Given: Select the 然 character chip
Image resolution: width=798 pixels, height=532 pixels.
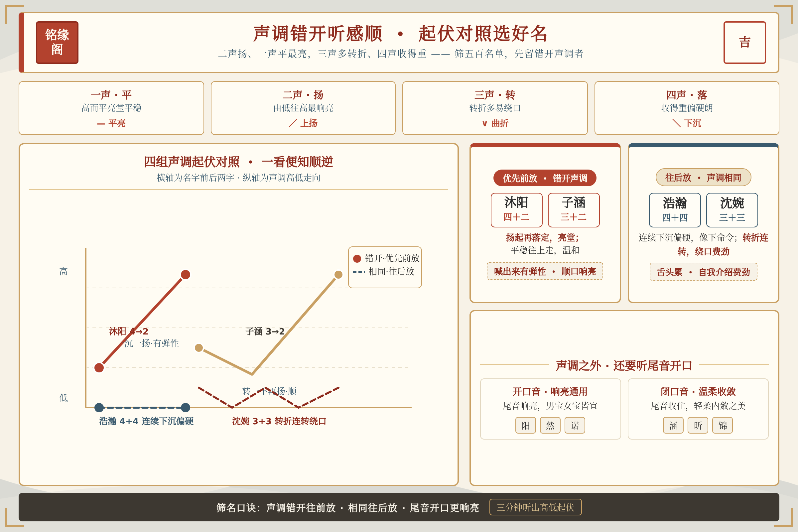Looking at the screenshot, I should coord(550,425).
